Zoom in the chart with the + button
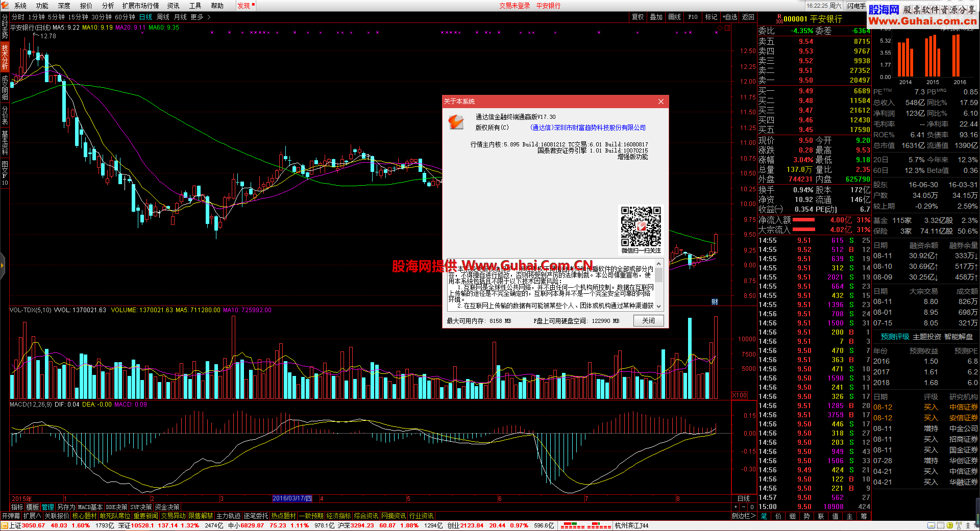980x531 pixels. pos(736,507)
